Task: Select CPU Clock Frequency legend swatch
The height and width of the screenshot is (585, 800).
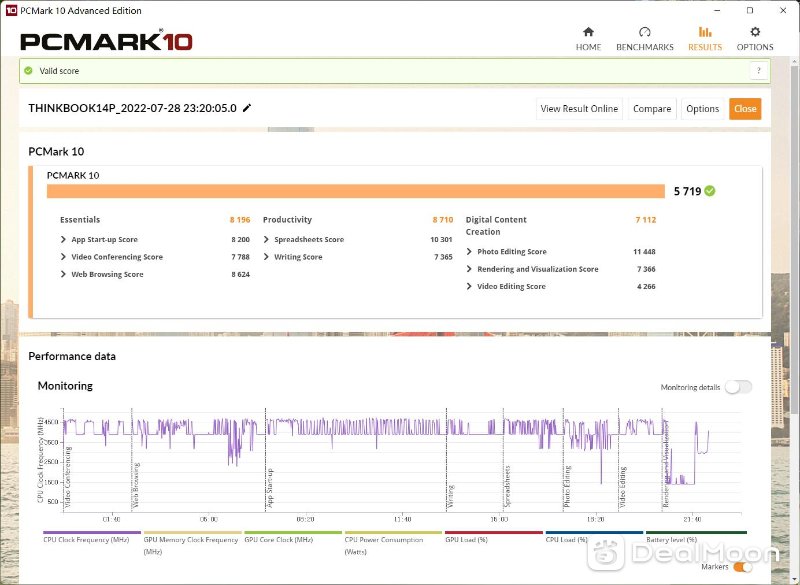Action: click(92, 532)
